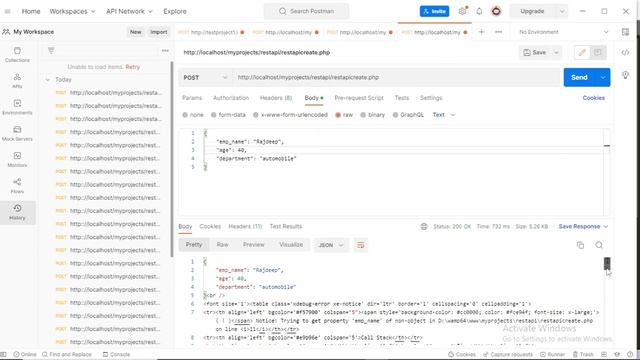
Task: Click the Invite button
Action: coord(434,11)
